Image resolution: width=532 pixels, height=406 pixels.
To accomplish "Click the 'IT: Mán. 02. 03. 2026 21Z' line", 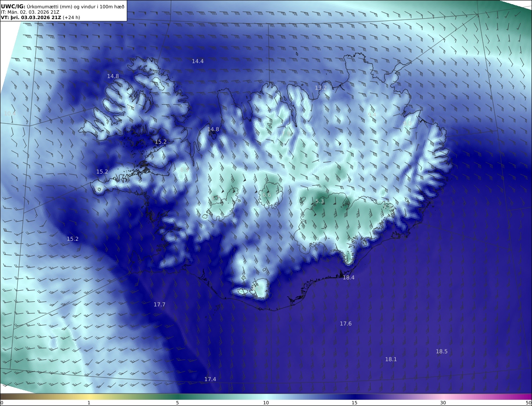I will coord(30,12).
